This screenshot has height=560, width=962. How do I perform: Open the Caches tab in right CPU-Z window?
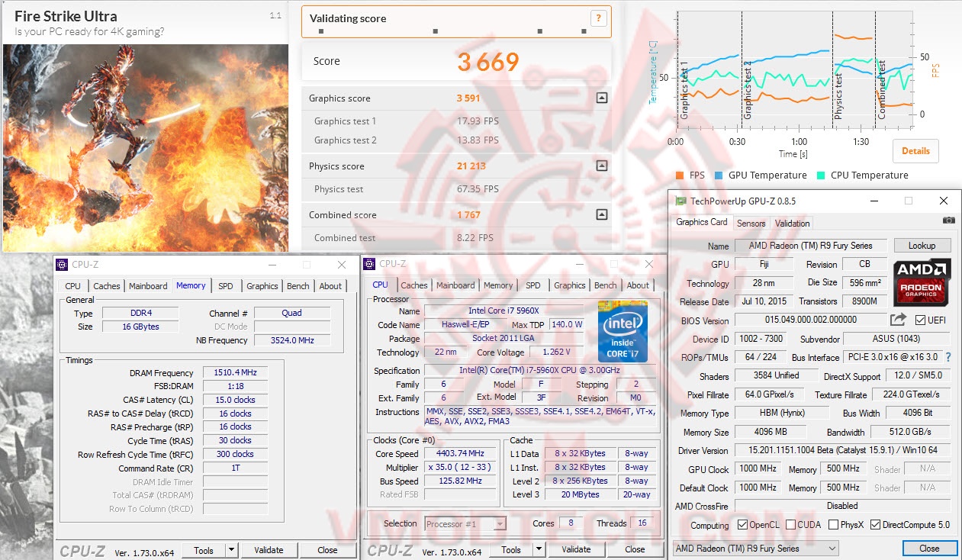[414, 285]
